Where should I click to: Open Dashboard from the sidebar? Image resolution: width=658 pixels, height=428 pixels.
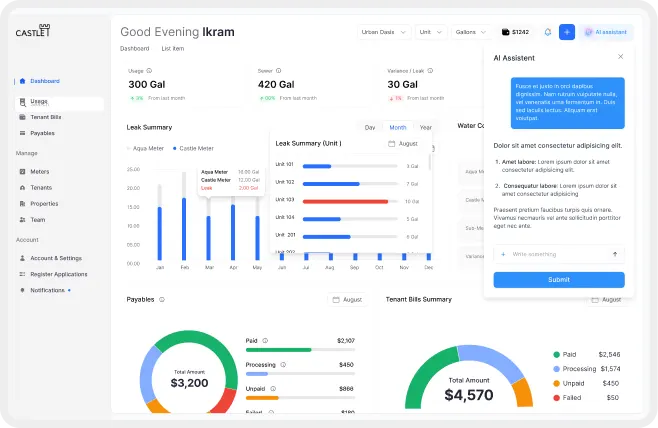click(45, 81)
